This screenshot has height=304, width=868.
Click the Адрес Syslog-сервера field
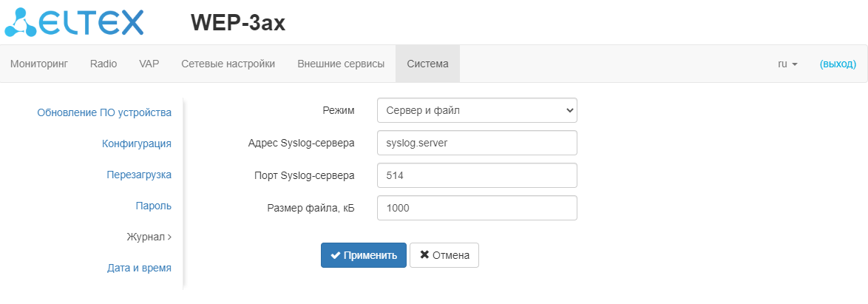point(476,143)
